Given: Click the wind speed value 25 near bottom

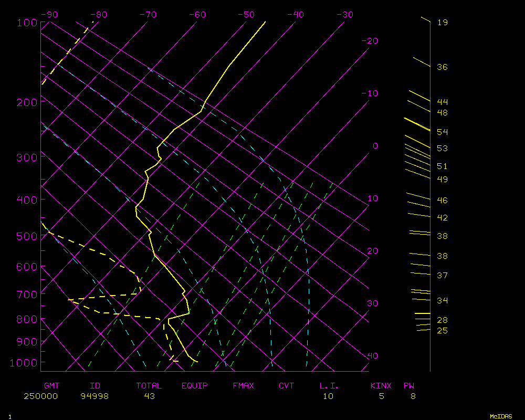Looking at the screenshot, I should click(442, 331).
